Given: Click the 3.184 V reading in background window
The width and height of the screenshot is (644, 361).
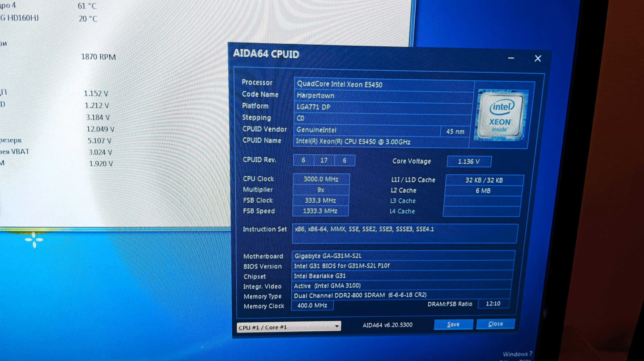Looking at the screenshot, I should pyautogui.click(x=98, y=117).
